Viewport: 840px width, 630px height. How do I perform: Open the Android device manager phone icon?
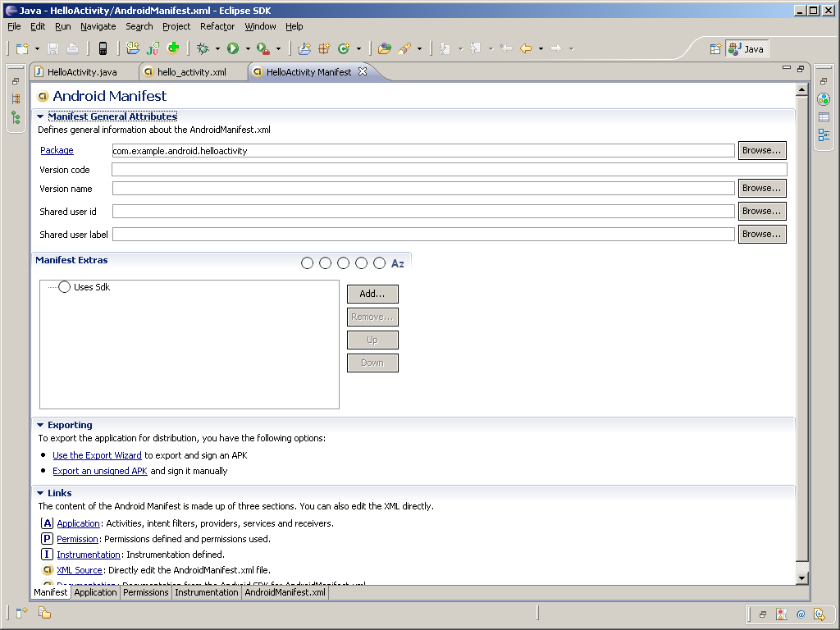click(x=103, y=48)
